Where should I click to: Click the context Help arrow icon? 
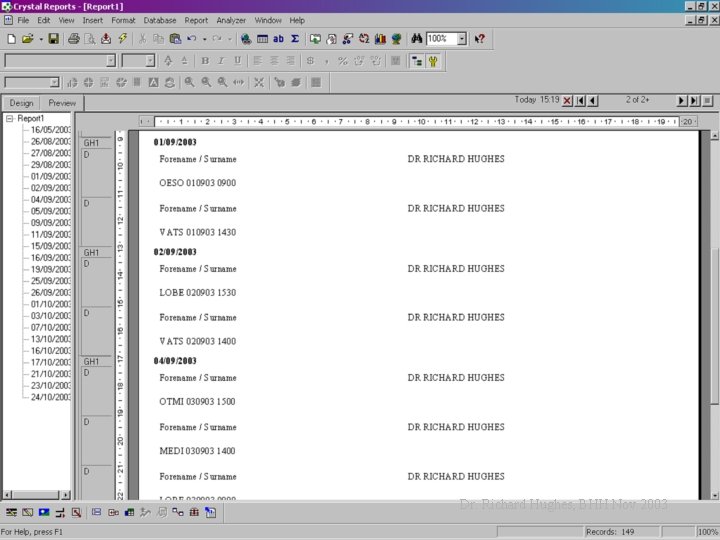[479, 39]
